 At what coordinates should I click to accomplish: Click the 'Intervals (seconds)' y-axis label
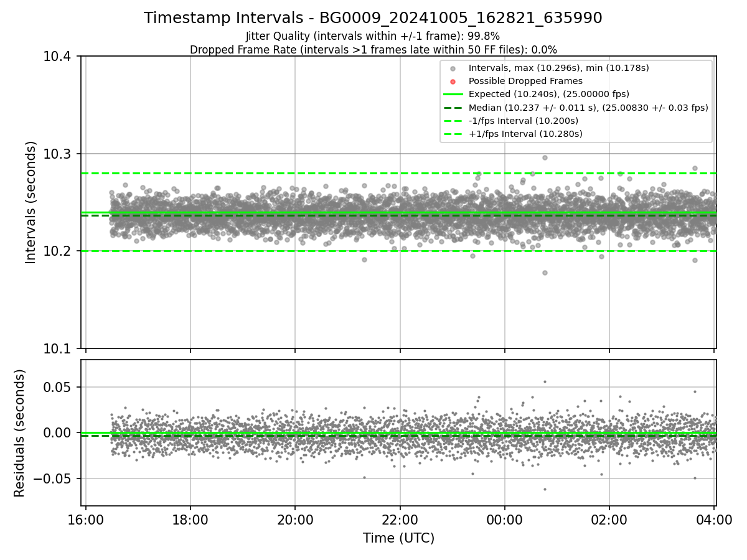point(31,202)
